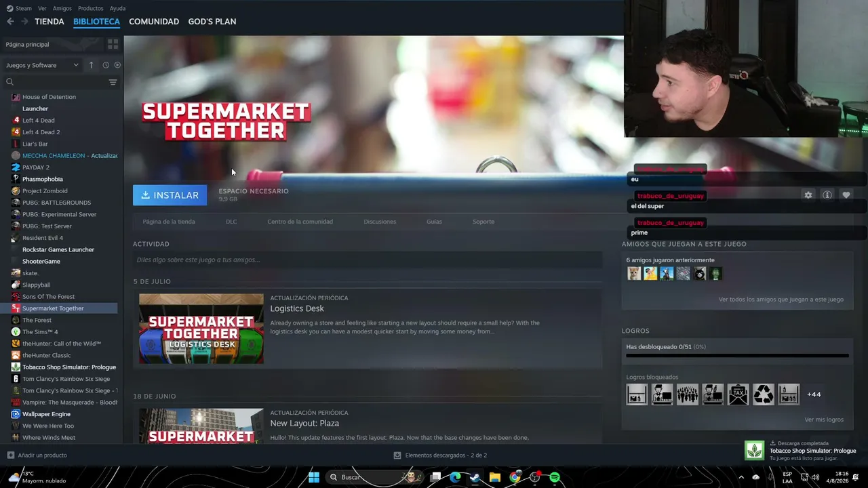
Task: Sort library with the up-arrow icon
Action: tap(92, 65)
